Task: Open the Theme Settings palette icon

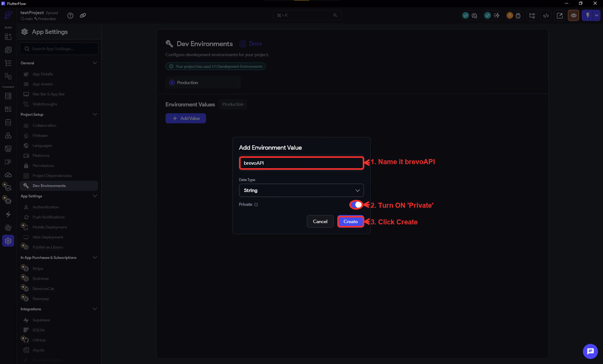Action: point(8,228)
